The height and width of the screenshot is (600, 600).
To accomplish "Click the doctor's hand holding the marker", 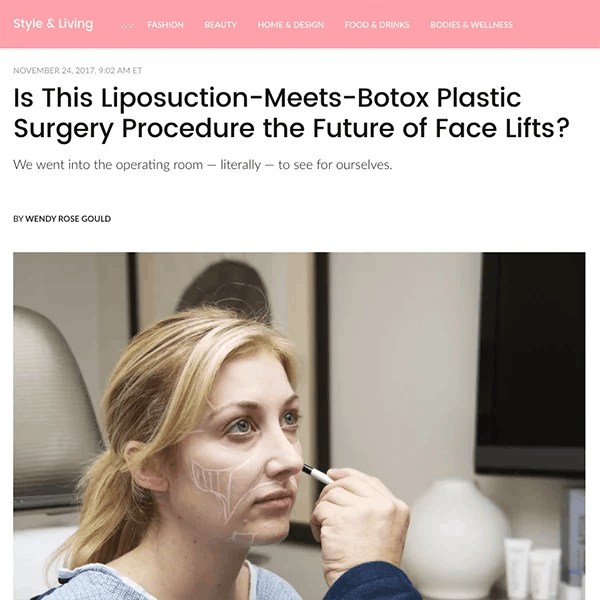I will click(x=358, y=520).
